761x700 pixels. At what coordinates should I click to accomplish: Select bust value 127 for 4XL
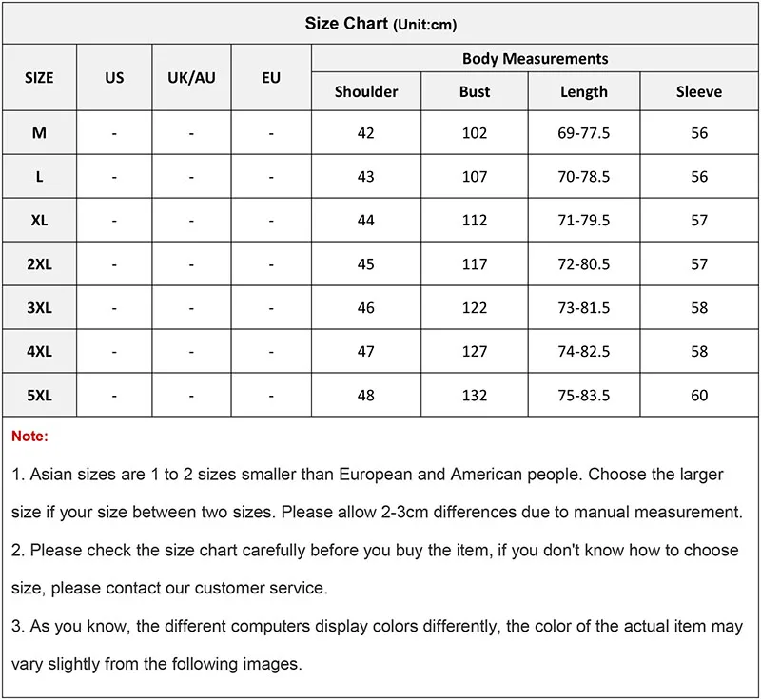coord(474,351)
